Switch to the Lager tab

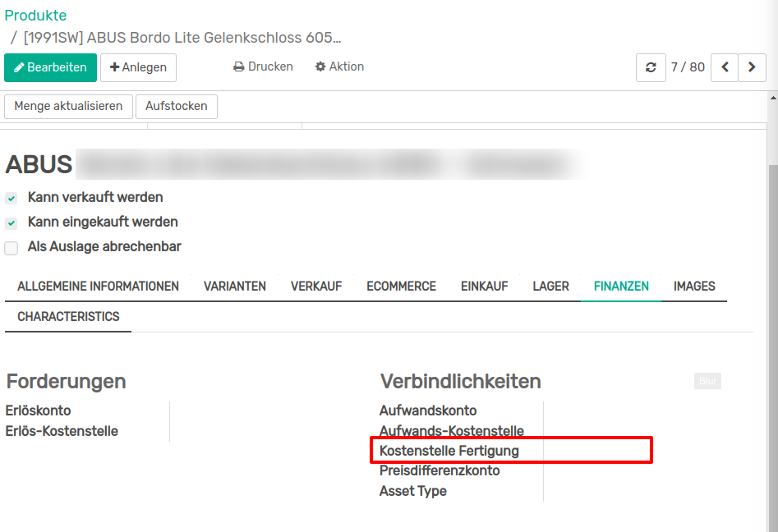tap(550, 287)
